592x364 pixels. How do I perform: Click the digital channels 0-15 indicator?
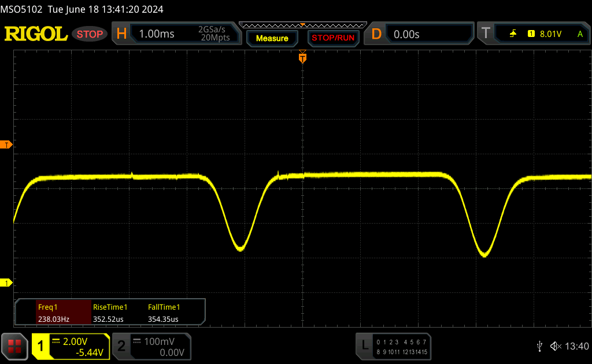click(402, 347)
